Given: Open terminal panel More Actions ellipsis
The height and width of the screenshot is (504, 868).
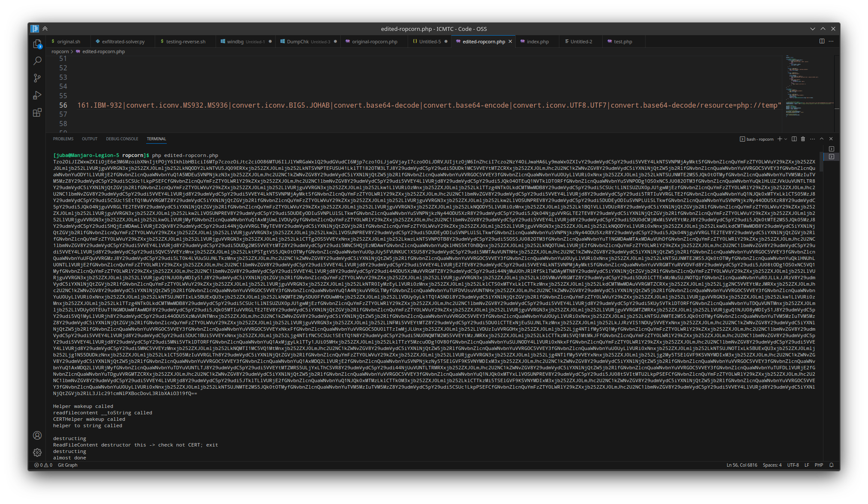Looking at the screenshot, I should (812, 139).
